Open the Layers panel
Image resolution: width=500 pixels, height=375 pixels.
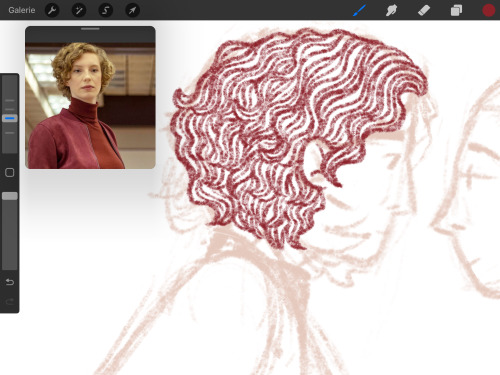click(x=456, y=10)
